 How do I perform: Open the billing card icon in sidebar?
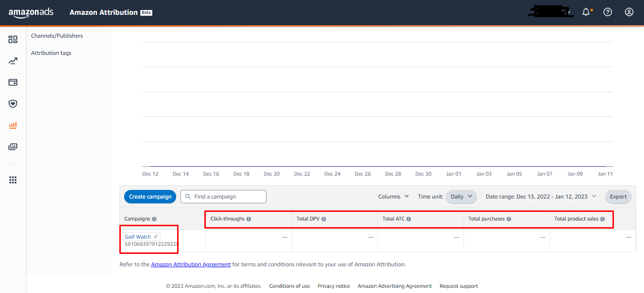coord(13,83)
